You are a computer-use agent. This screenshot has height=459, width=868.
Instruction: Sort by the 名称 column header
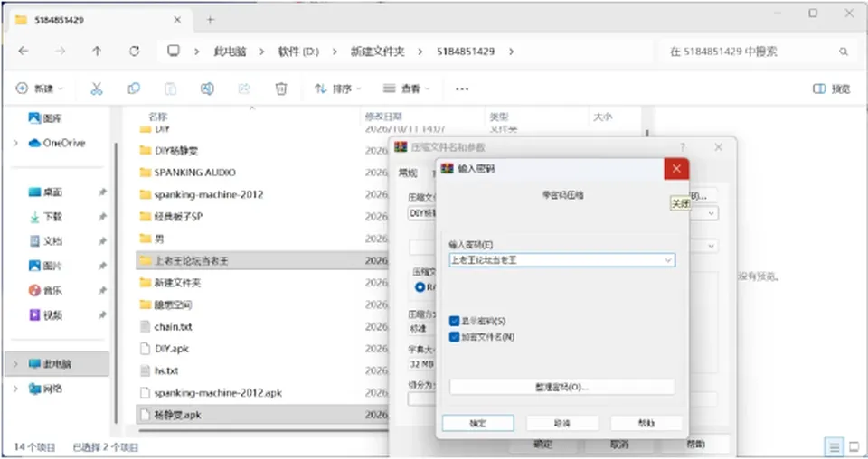click(x=157, y=117)
